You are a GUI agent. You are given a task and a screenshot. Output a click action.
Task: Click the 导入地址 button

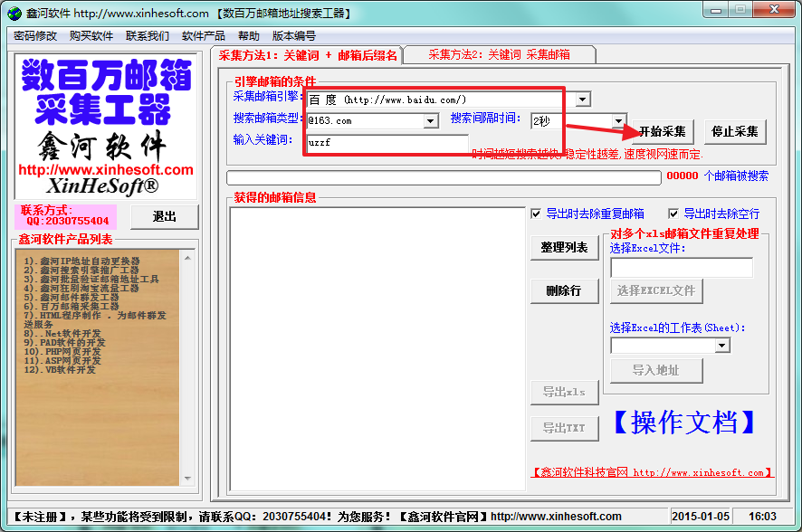tap(657, 371)
